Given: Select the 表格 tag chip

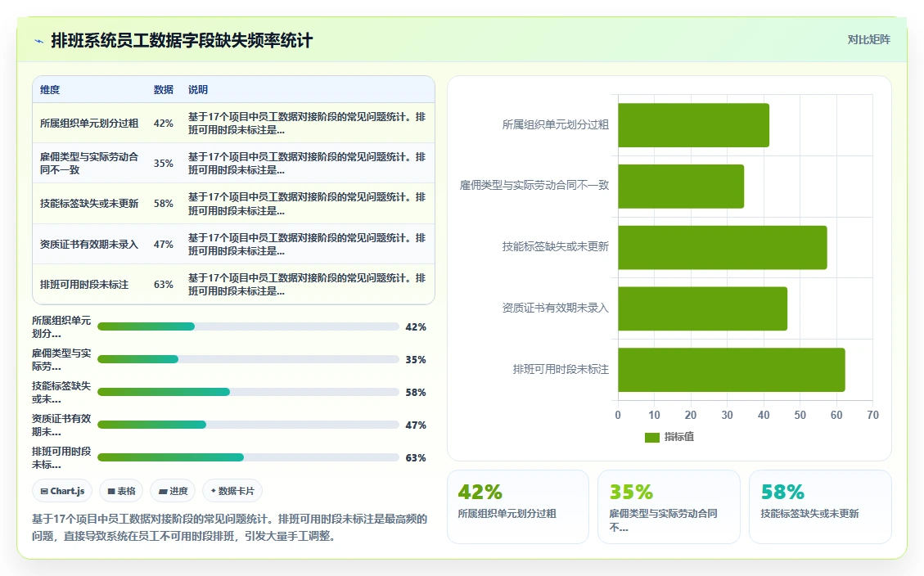Looking at the screenshot, I should coord(121,491).
